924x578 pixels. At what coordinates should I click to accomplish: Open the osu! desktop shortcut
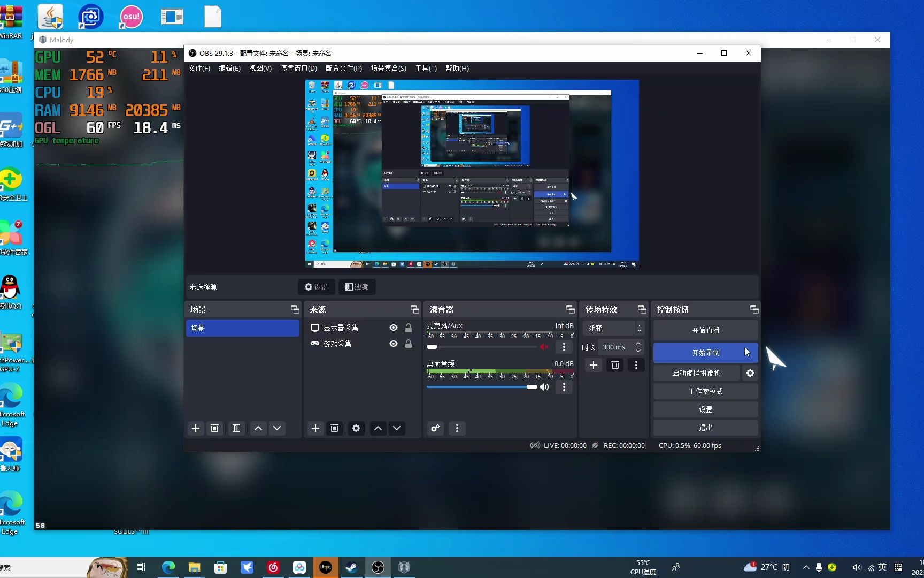coord(131,17)
